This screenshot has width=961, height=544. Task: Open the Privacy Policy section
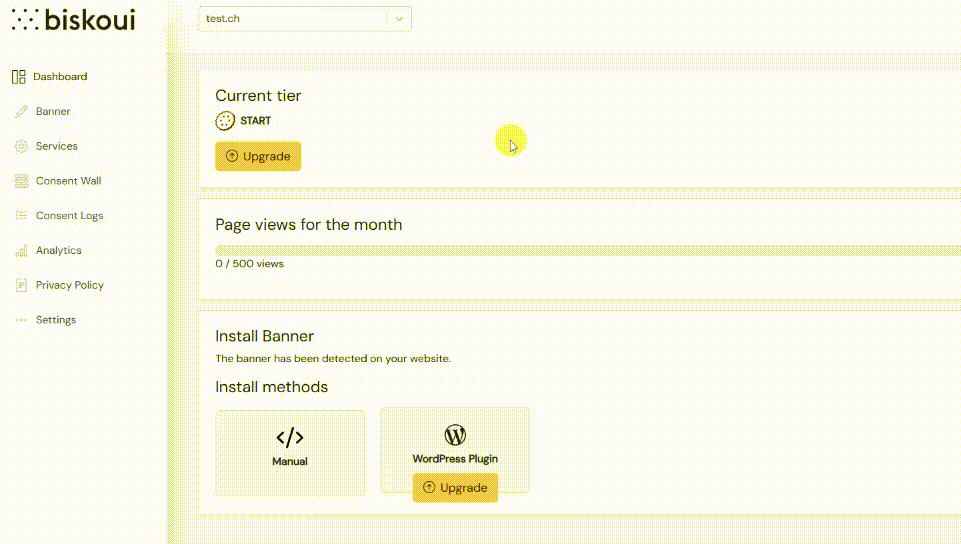(x=69, y=285)
